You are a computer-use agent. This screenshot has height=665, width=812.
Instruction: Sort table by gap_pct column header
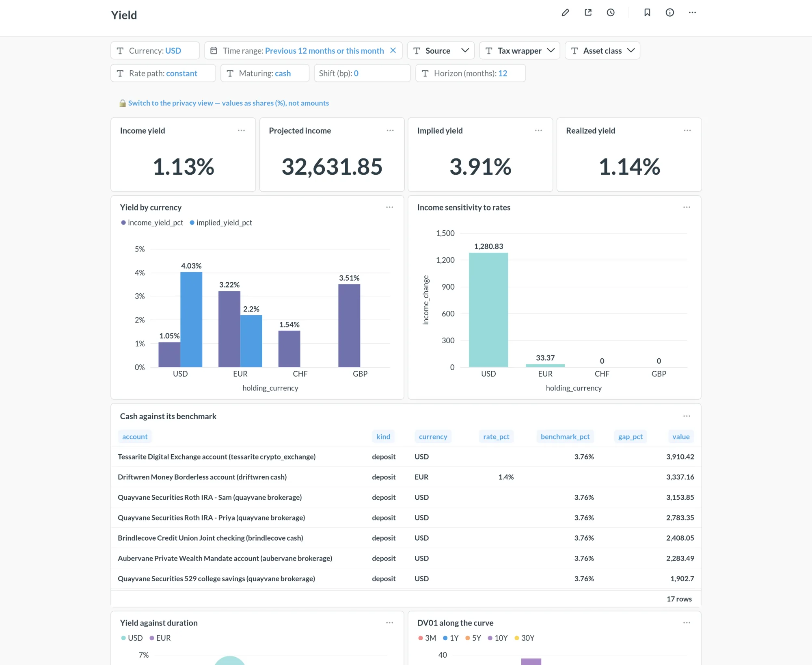click(x=630, y=437)
